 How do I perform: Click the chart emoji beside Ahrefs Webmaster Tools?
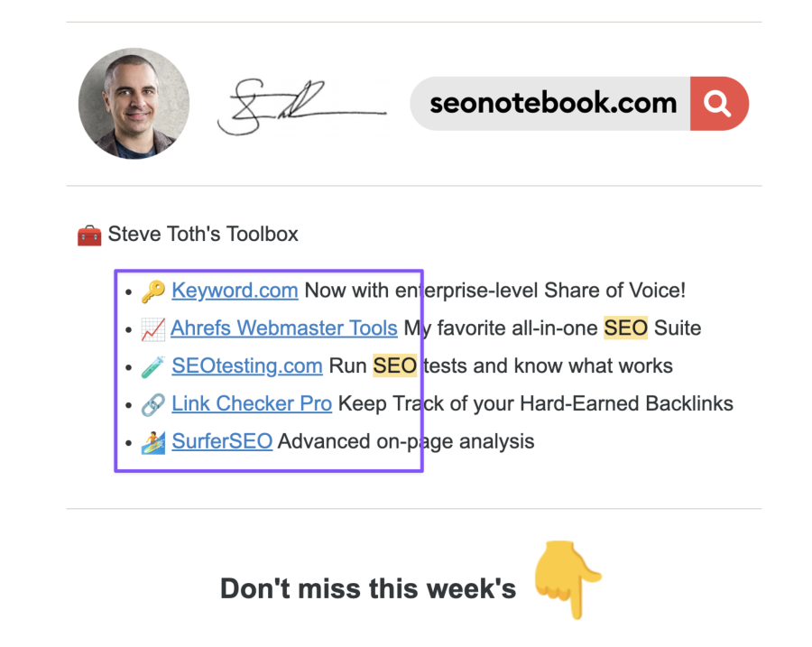point(153,329)
